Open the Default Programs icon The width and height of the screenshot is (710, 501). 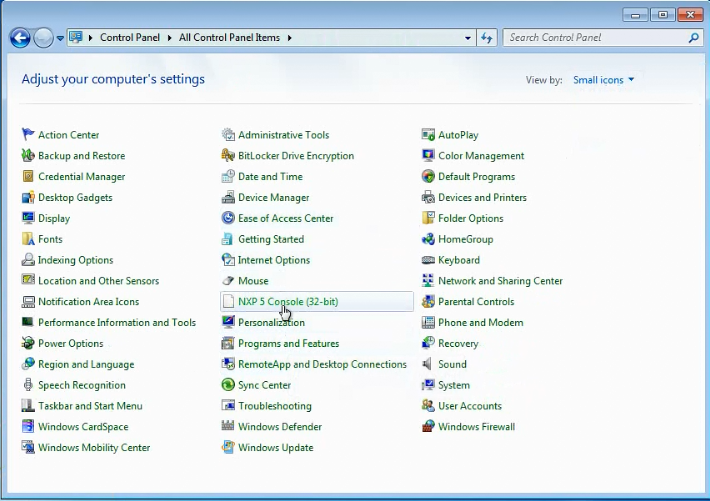pos(428,176)
